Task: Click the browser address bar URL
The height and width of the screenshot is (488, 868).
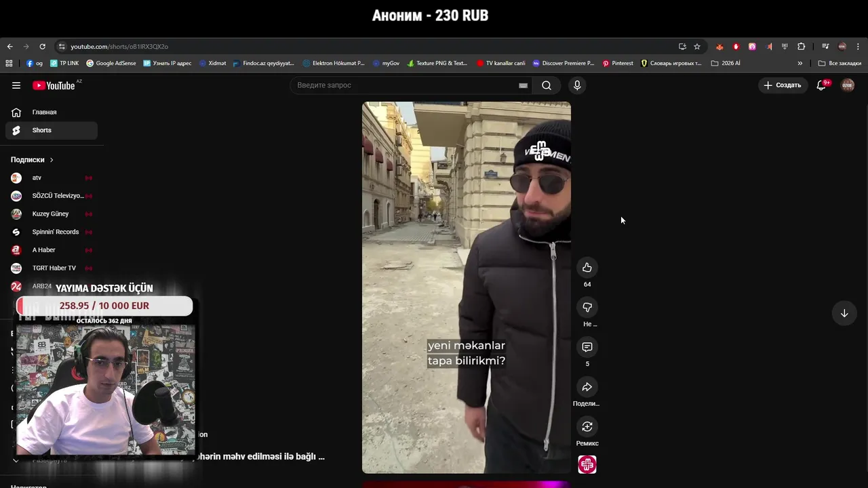Action: tap(119, 47)
